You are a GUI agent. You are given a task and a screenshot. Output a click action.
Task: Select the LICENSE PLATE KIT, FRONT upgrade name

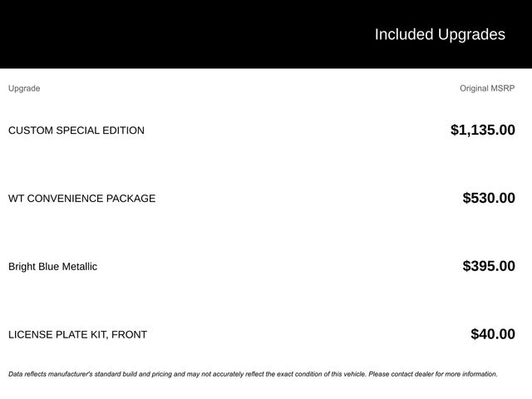click(77, 335)
